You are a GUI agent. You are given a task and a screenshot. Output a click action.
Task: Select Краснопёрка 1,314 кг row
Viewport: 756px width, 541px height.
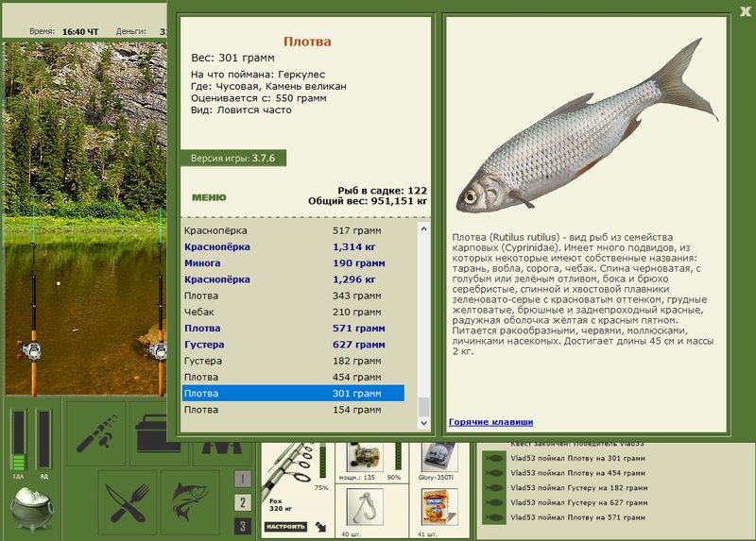click(293, 246)
